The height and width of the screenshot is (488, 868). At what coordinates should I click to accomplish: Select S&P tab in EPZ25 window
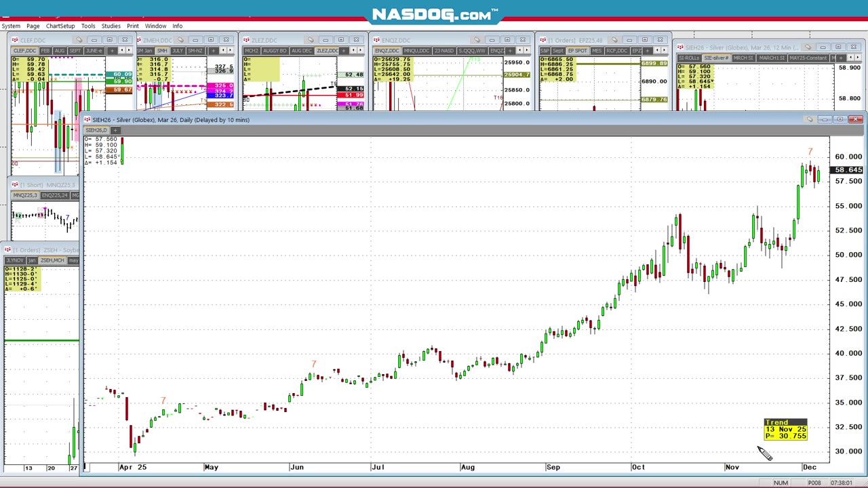[x=545, y=51]
